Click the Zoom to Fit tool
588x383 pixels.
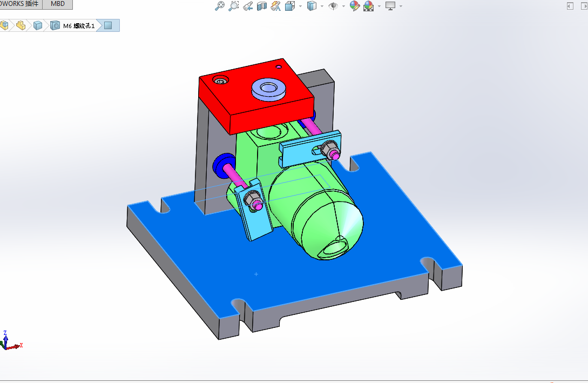click(x=219, y=5)
